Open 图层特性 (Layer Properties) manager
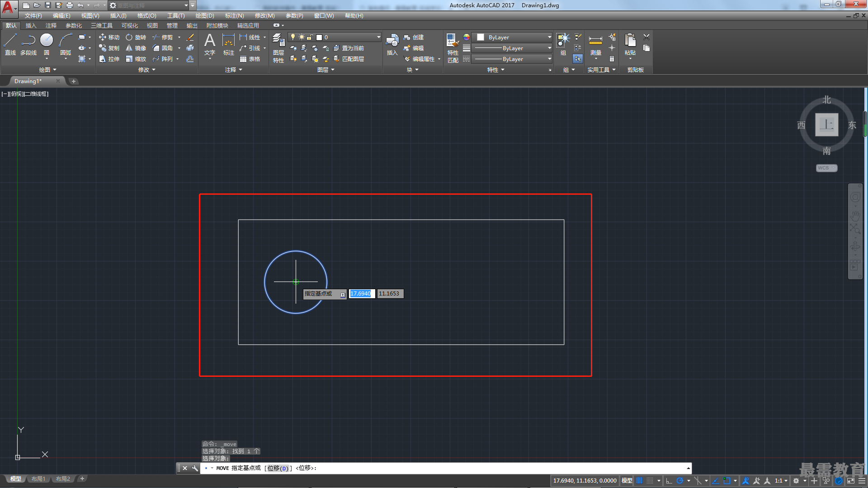 coord(278,48)
